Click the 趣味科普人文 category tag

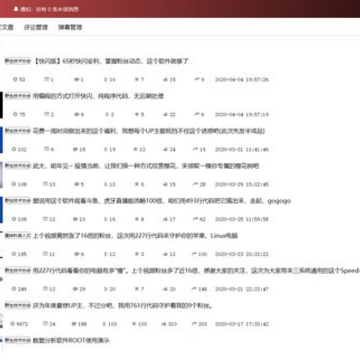[18, 236]
